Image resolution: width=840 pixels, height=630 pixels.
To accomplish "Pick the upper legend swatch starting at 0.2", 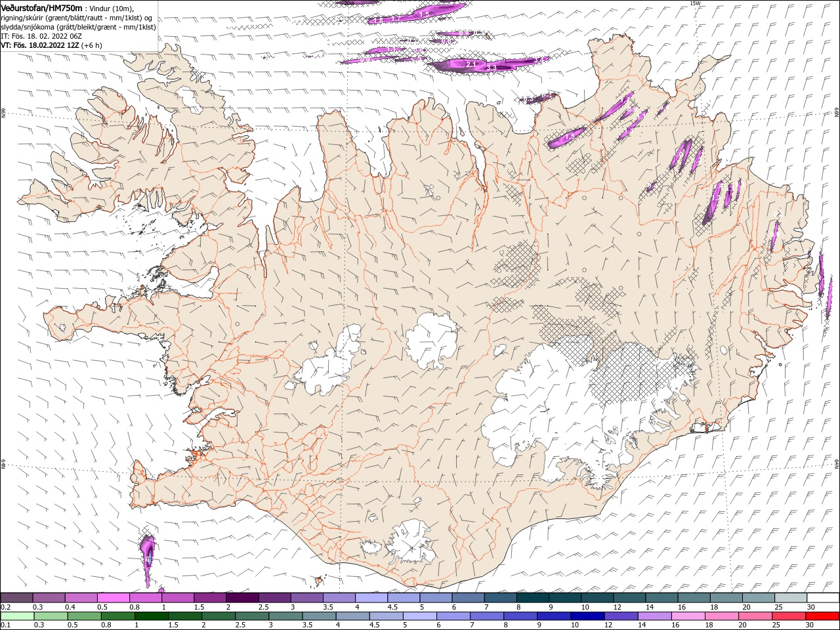I will (x=17, y=598).
